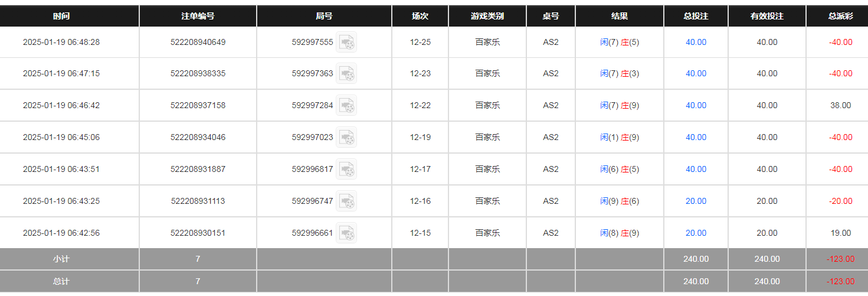Click total bet 20.00 for order 522208930151
868x296 pixels.
pyautogui.click(x=696, y=233)
